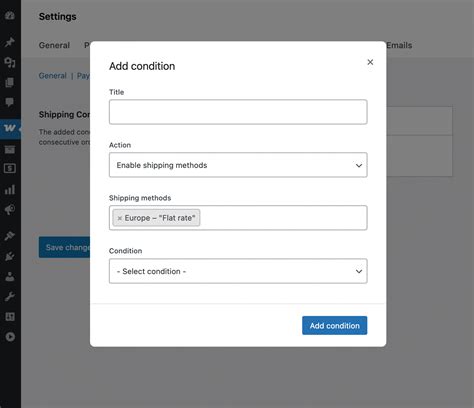Select the WooCommerce icon in the sidebar
Screen dimensions: 474x408
[x=10, y=128]
